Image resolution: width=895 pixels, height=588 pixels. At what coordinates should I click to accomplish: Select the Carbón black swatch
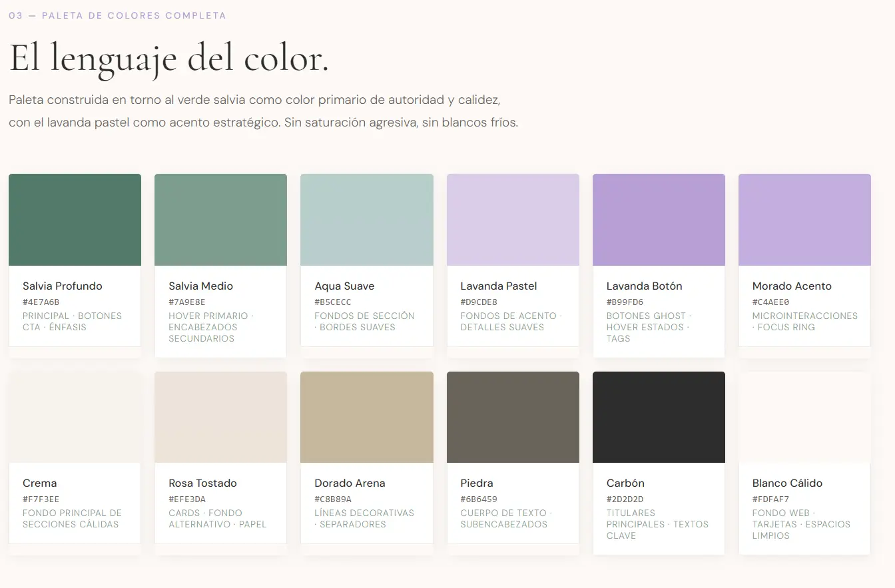tap(659, 417)
